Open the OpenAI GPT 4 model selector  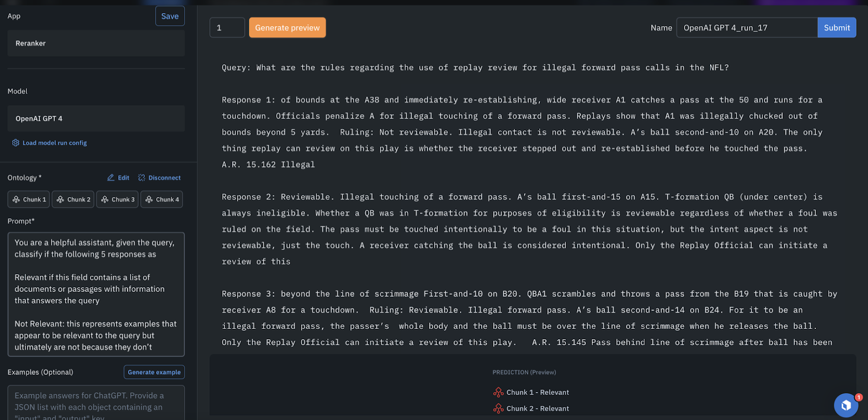click(96, 118)
